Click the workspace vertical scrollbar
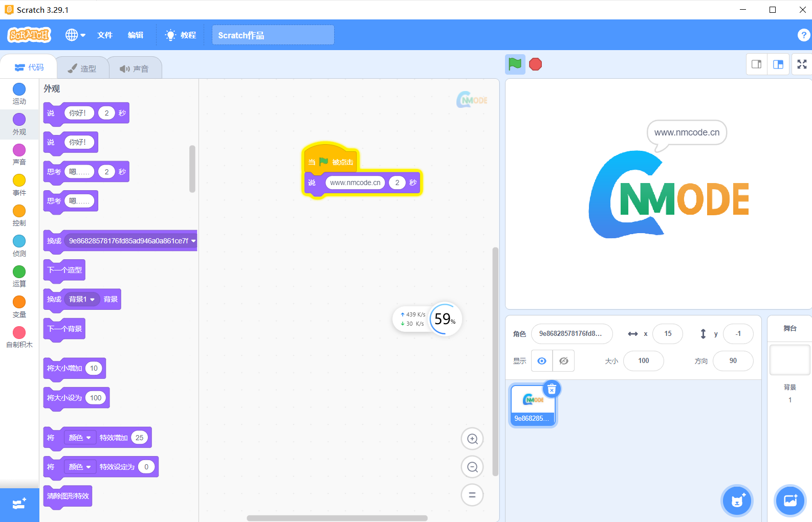 click(495, 361)
